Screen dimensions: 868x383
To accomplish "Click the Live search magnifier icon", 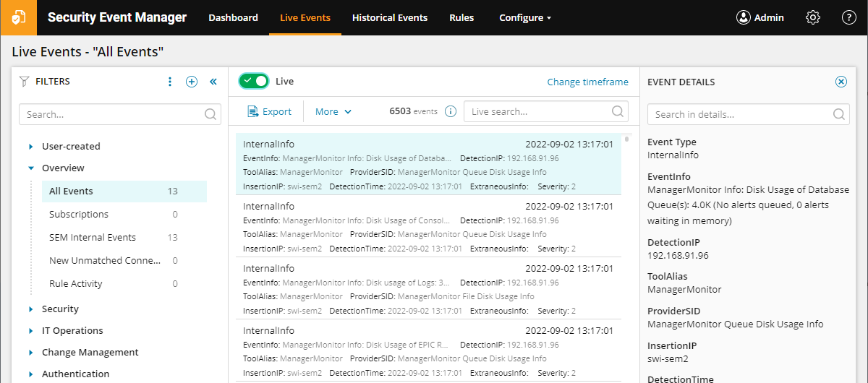I will coord(618,111).
